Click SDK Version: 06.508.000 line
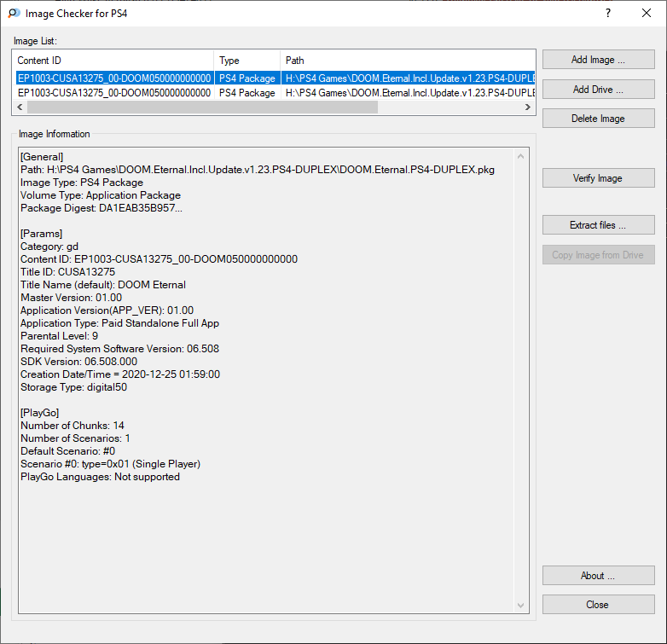Viewport: 667px width, 644px height. pyautogui.click(x=78, y=361)
